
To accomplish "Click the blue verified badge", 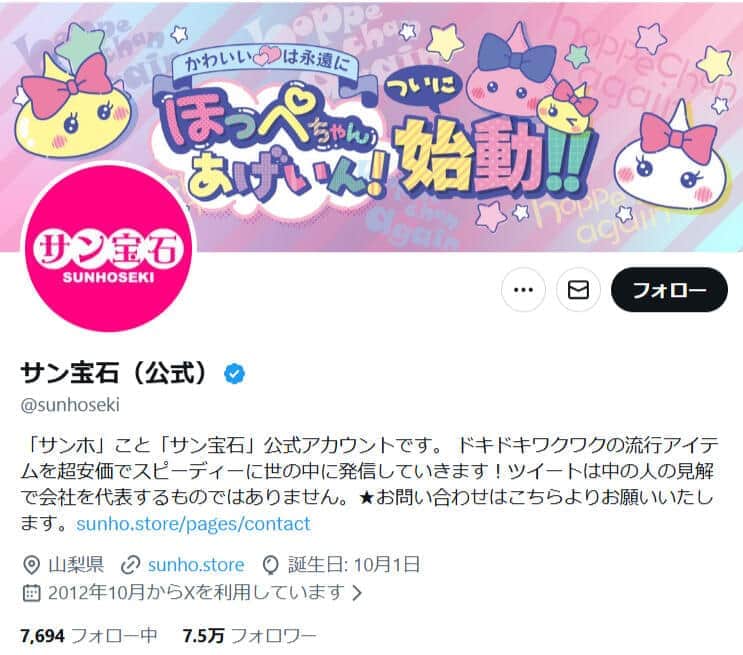I will point(234,374).
